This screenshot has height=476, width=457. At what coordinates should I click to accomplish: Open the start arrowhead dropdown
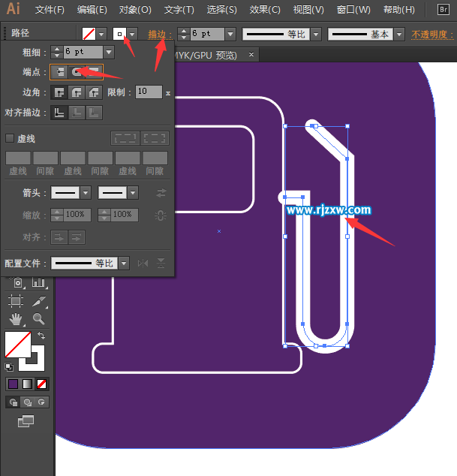(x=86, y=193)
